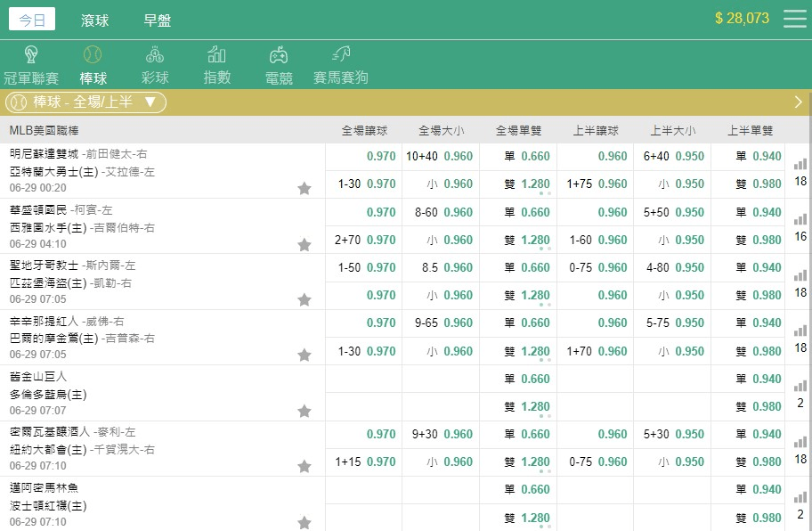Screen dimensions: 812x531
Task: Open the 棒球 - 全場/上半 dropdown
Action: point(86,102)
